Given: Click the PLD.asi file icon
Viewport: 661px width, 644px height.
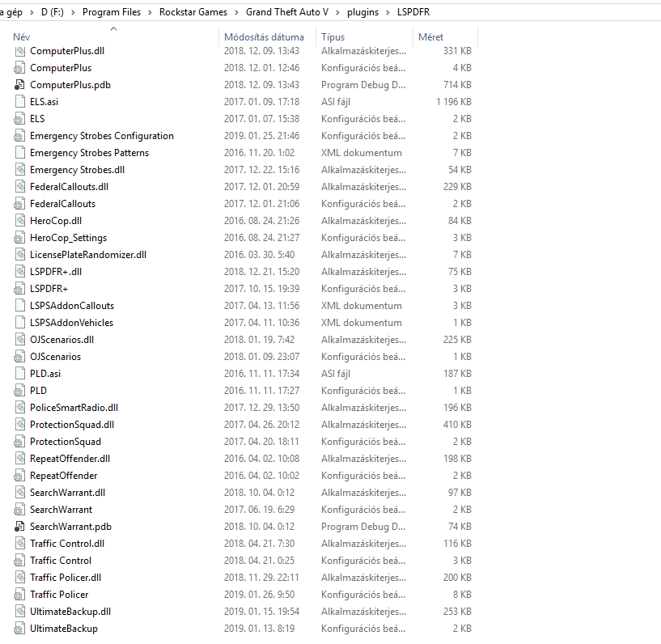Looking at the screenshot, I should pyautogui.click(x=19, y=374).
